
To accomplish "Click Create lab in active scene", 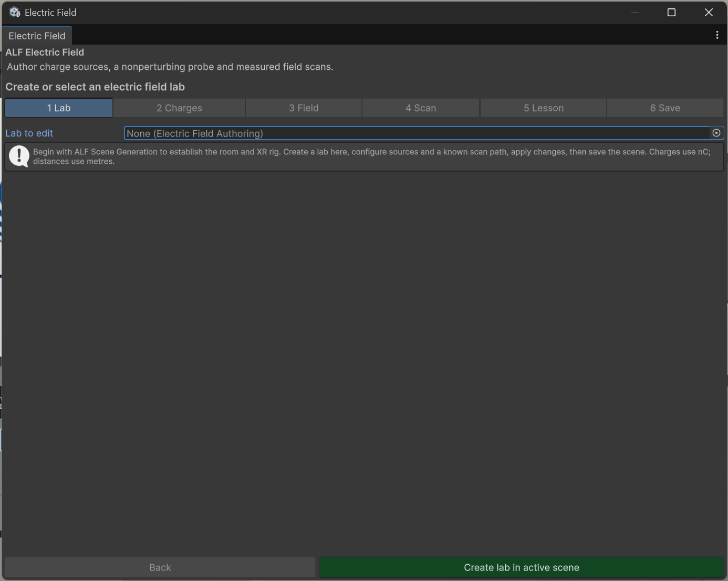I will [522, 567].
